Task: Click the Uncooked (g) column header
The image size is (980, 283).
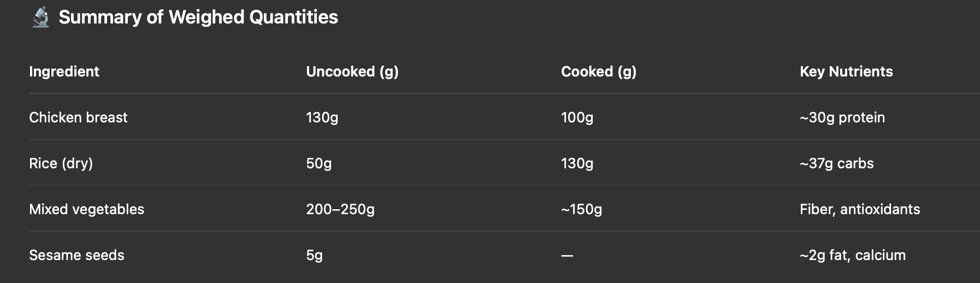Action: click(352, 72)
